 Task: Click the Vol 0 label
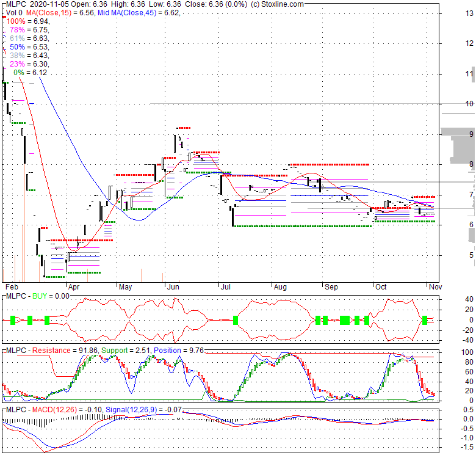[14, 13]
